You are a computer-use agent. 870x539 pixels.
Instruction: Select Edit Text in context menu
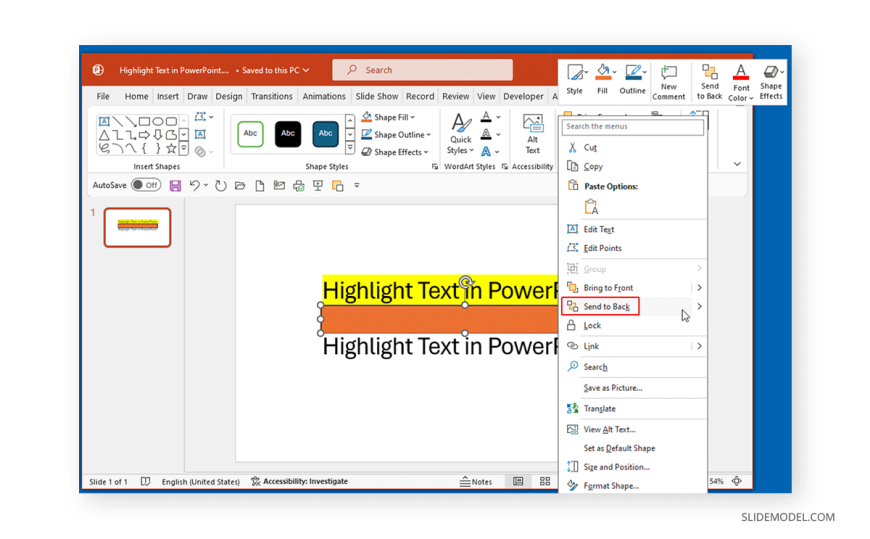[634, 229]
